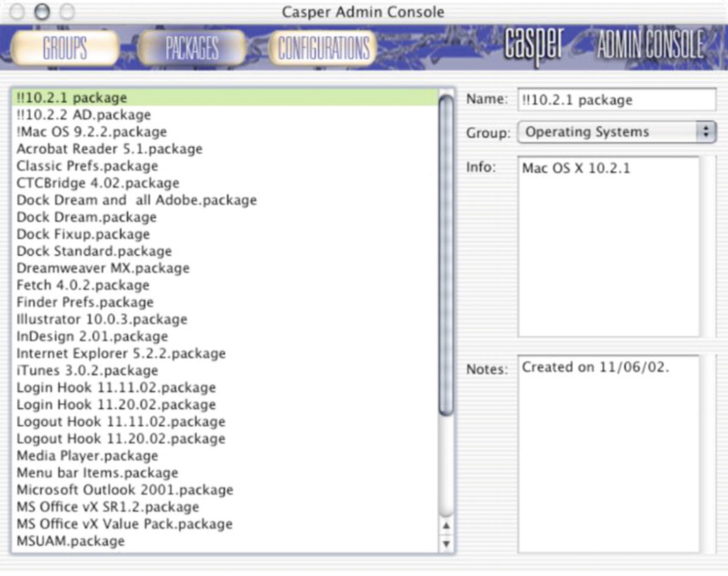Select Fetch 4.0.2.package

point(225,285)
